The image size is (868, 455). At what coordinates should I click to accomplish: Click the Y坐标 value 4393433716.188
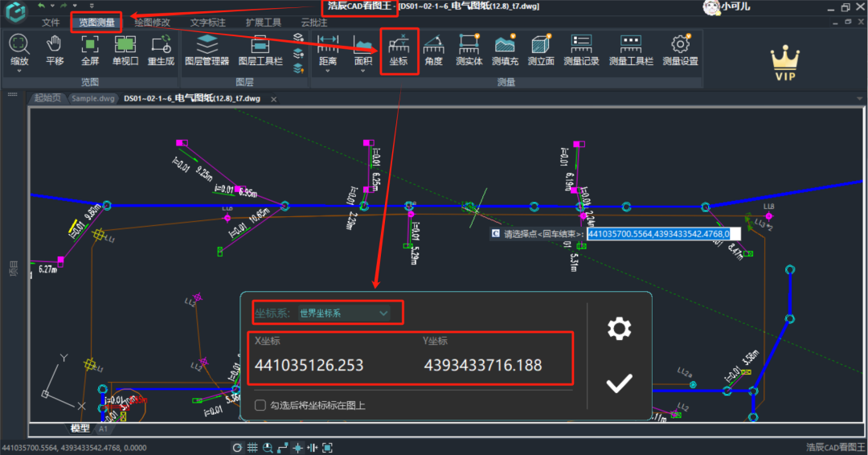click(483, 365)
